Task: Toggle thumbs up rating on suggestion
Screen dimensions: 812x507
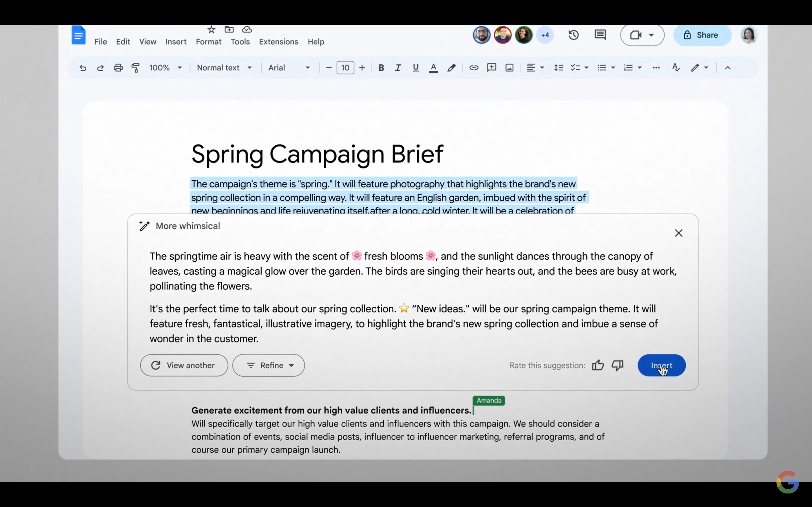Action: (x=597, y=365)
